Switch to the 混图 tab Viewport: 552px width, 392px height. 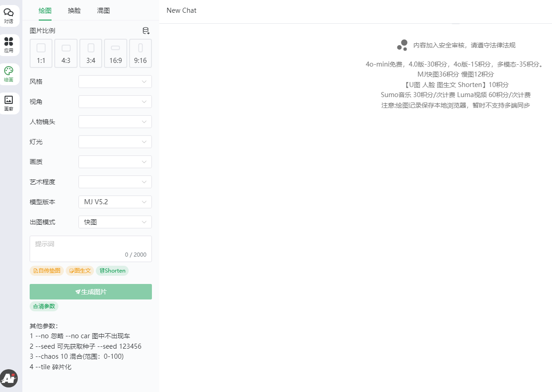point(104,10)
